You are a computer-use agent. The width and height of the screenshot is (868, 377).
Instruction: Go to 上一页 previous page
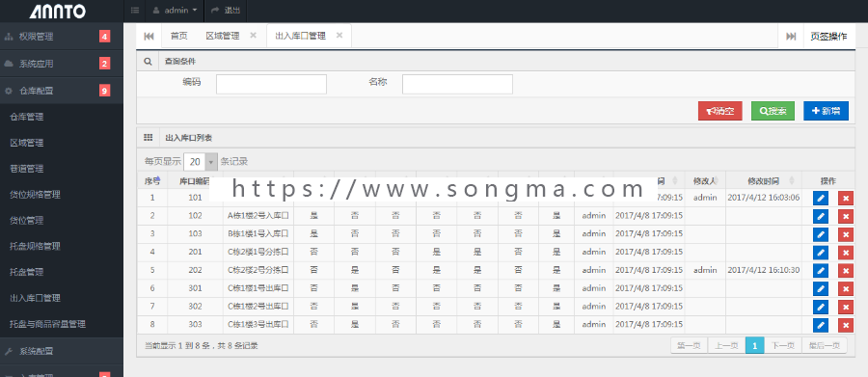pos(726,345)
